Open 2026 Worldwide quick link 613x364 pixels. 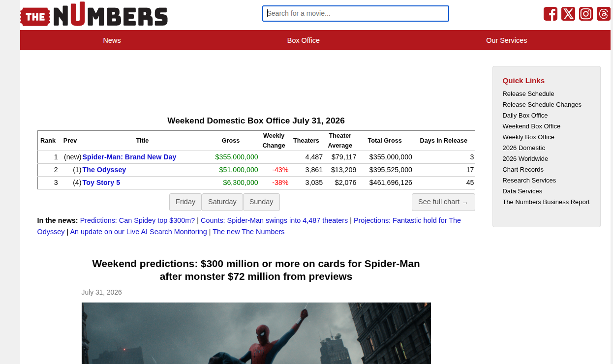525,159
